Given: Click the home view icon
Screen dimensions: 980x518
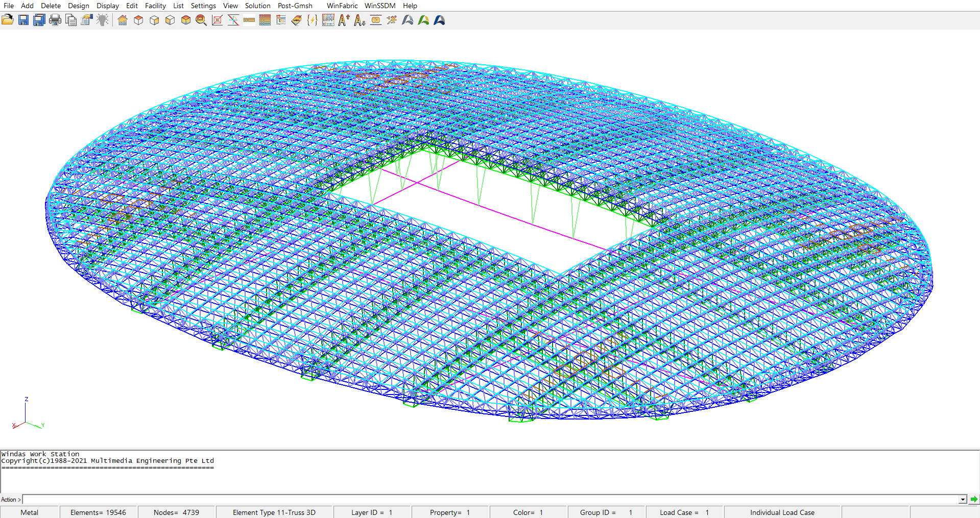Looking at the screenshot, I should click(123, 20).
